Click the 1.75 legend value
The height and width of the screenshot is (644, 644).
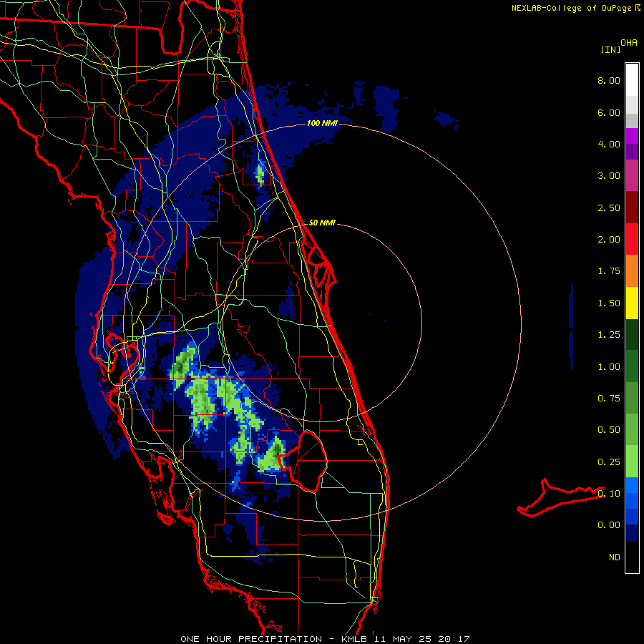[609, 271]
